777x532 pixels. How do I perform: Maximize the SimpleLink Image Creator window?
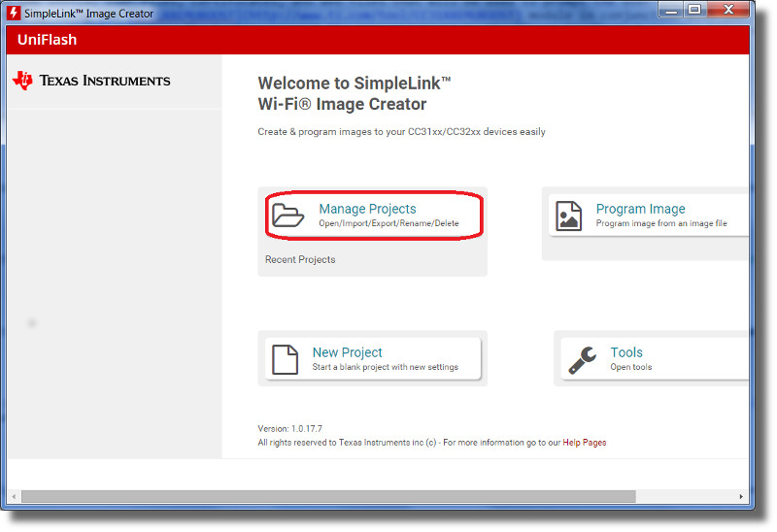pyautogui.click(x=693, y=10)
